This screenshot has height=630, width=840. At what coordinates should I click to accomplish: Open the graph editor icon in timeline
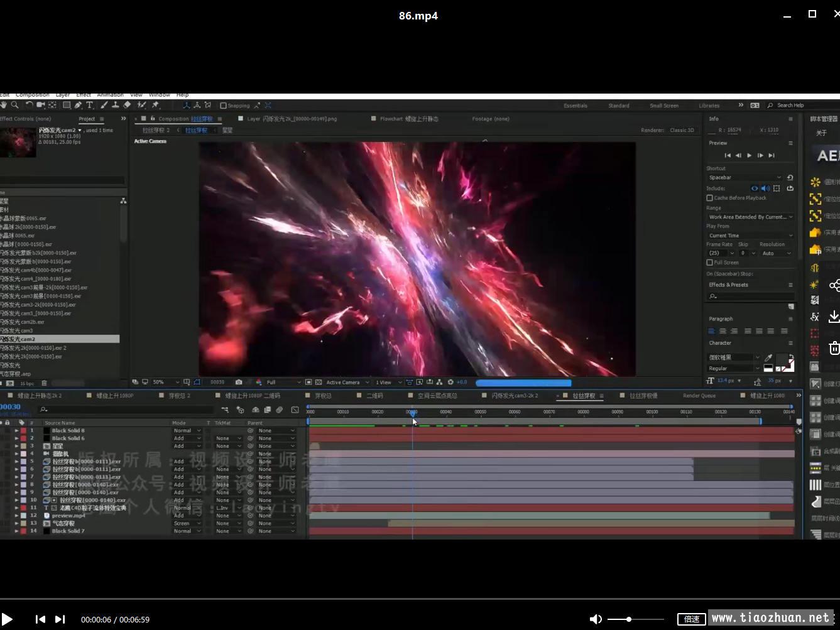click(295, 410)
